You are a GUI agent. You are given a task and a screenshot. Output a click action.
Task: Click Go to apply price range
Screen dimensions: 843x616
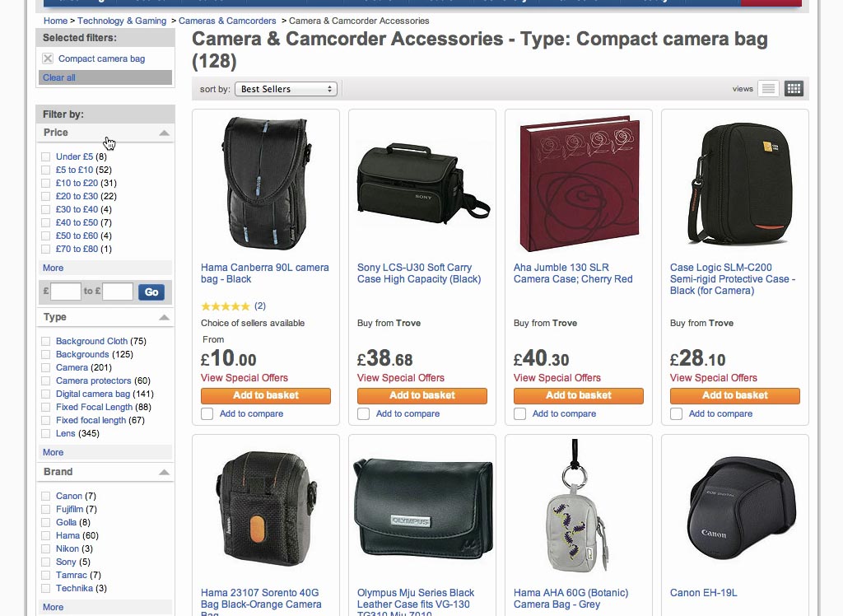151,292
